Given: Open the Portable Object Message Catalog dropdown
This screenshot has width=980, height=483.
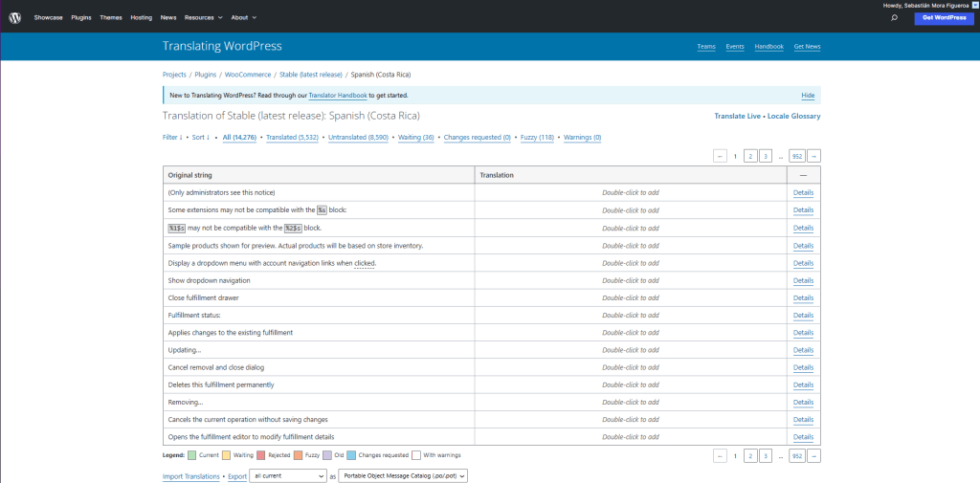Looking at the screenshot, I should tap(403, 475).
